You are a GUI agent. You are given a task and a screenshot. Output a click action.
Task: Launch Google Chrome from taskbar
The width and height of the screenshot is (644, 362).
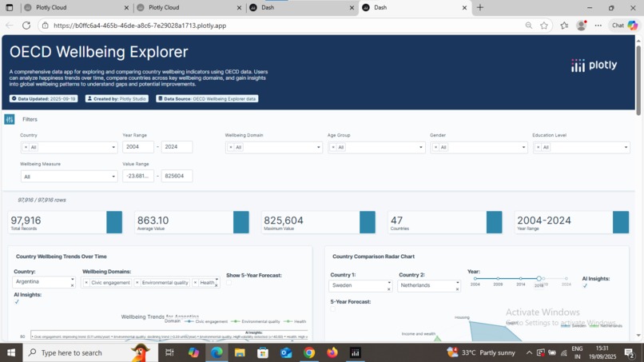click(309, 352)
